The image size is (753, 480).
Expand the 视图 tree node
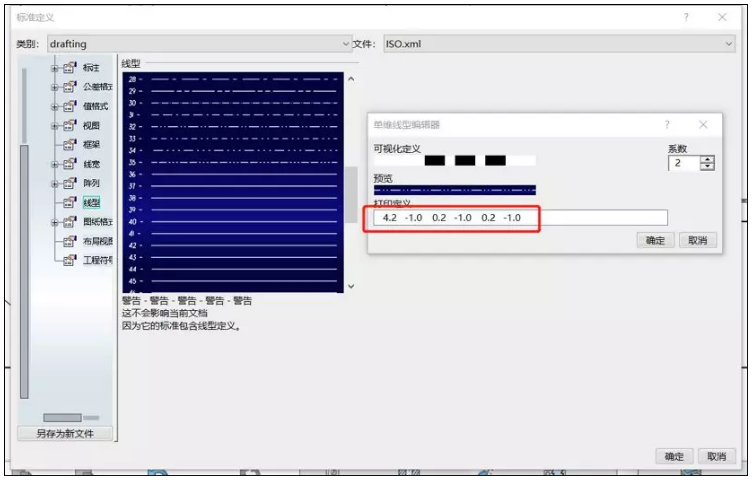54,126
